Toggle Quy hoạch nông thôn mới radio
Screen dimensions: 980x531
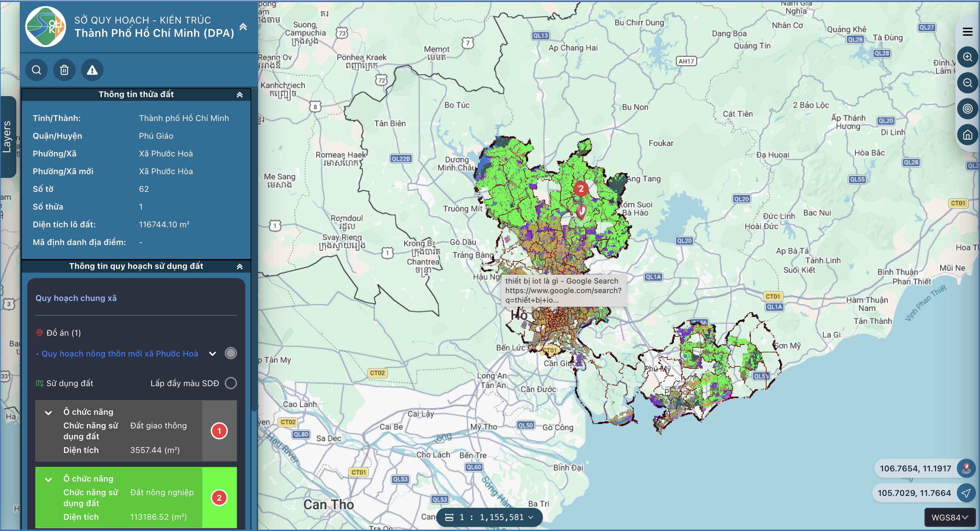click(231, 353)
